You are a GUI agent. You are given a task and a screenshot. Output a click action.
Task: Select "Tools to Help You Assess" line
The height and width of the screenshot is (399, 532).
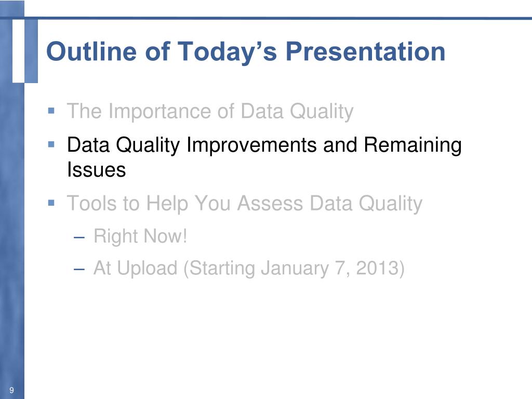click(x=245, y=204)
